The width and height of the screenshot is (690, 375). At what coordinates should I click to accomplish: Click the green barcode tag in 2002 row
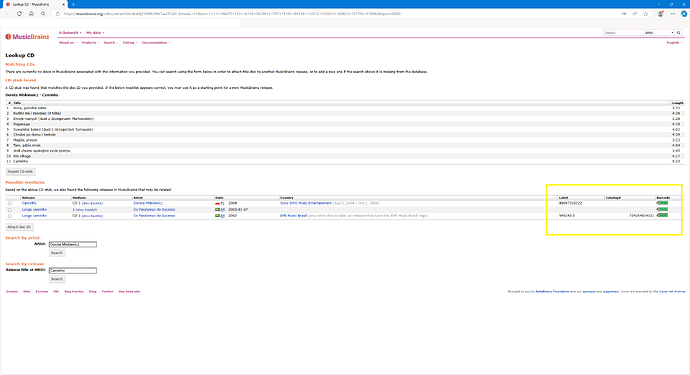tap(662, 216)
